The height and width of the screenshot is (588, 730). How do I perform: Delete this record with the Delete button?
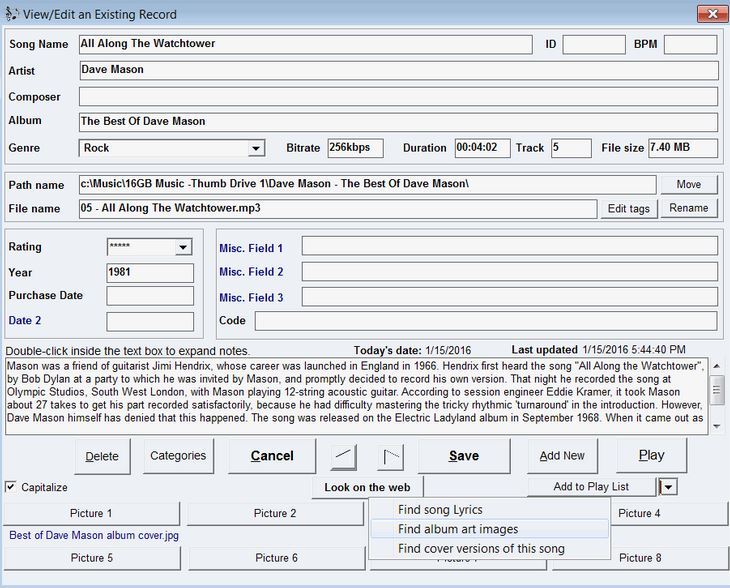tap(102, 456)
